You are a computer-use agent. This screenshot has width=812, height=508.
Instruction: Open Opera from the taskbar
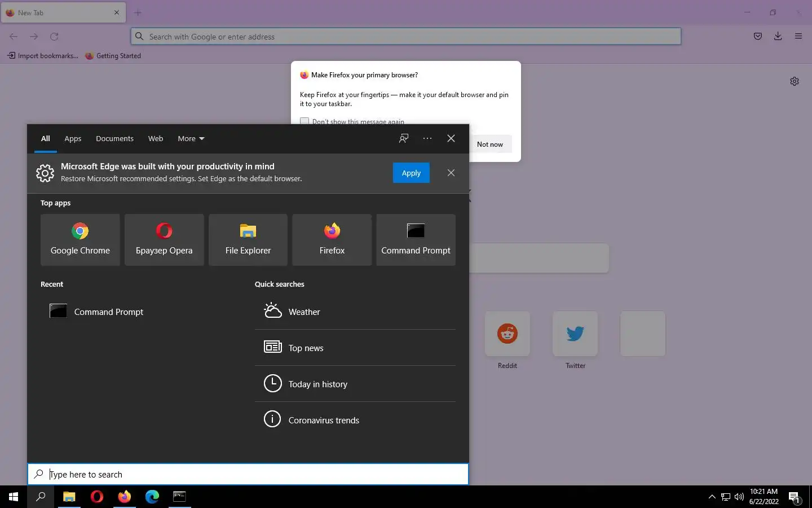click(97, 497)
